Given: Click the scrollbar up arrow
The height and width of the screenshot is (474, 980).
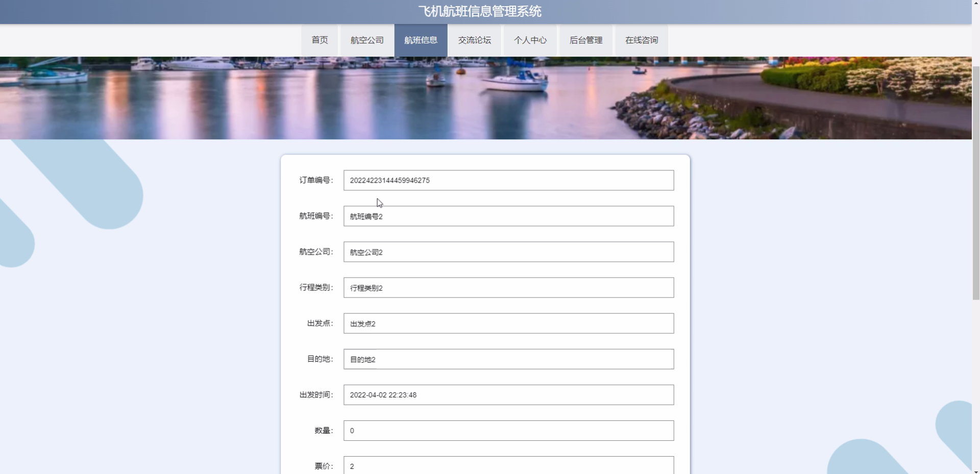Looking at the screenshot, I should (x=976, y=4).
